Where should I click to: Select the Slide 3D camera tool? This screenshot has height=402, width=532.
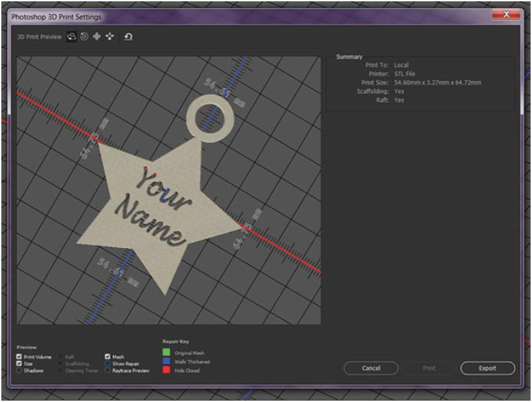click(109, 37)
